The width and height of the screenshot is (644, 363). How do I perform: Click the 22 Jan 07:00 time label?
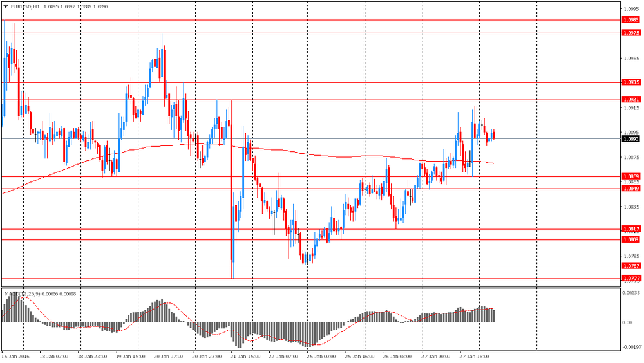point(283,357)
